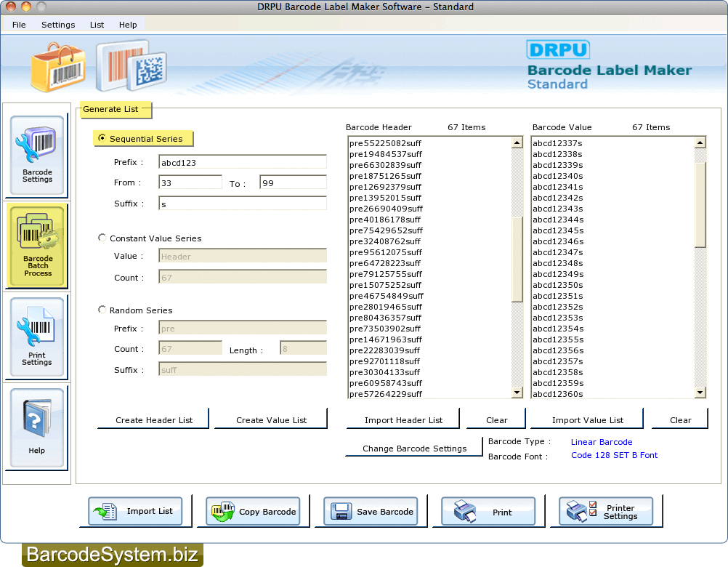Click Import Header List button

tap(403, 419)
